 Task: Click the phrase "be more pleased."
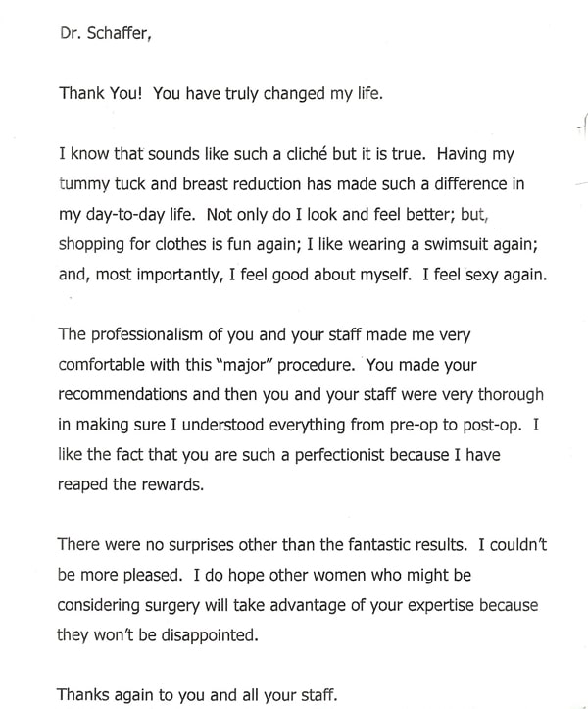[121, 576]
